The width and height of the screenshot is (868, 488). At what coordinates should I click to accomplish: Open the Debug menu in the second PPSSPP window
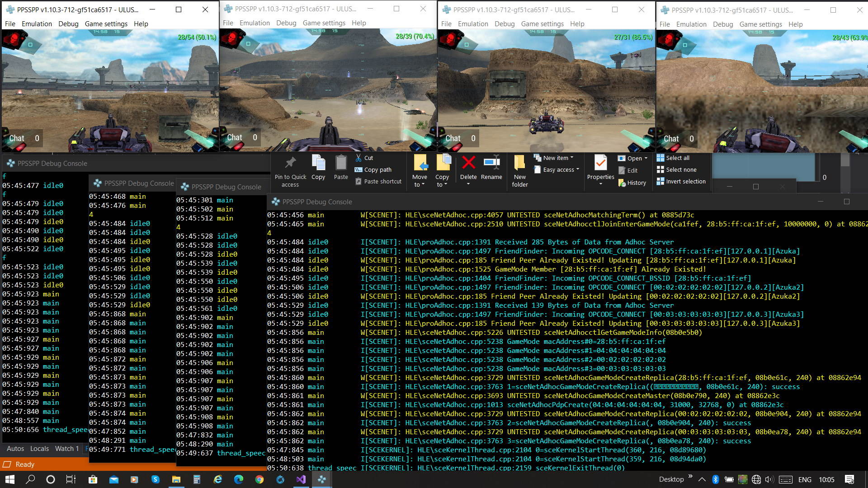(286, 23)
